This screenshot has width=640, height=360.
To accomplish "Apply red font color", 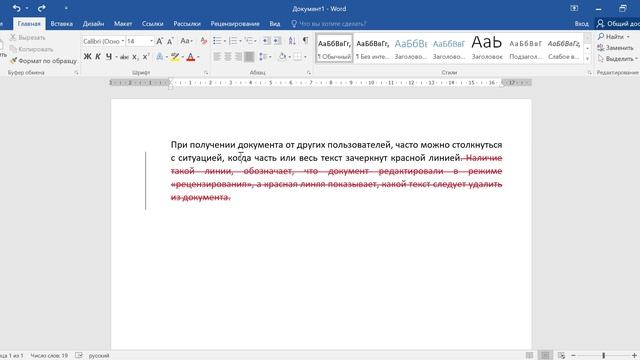I will click(191, 57).
